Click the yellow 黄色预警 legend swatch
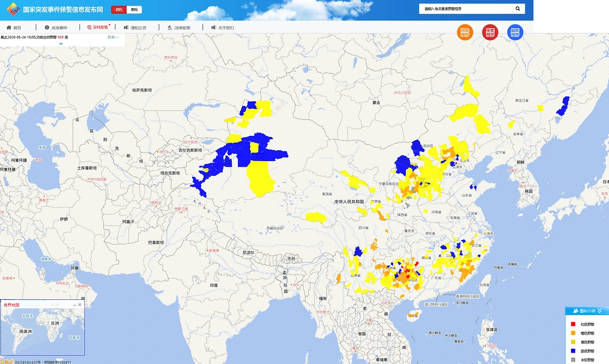The height and width of the screenshot is (364, 609). [573, 342]
